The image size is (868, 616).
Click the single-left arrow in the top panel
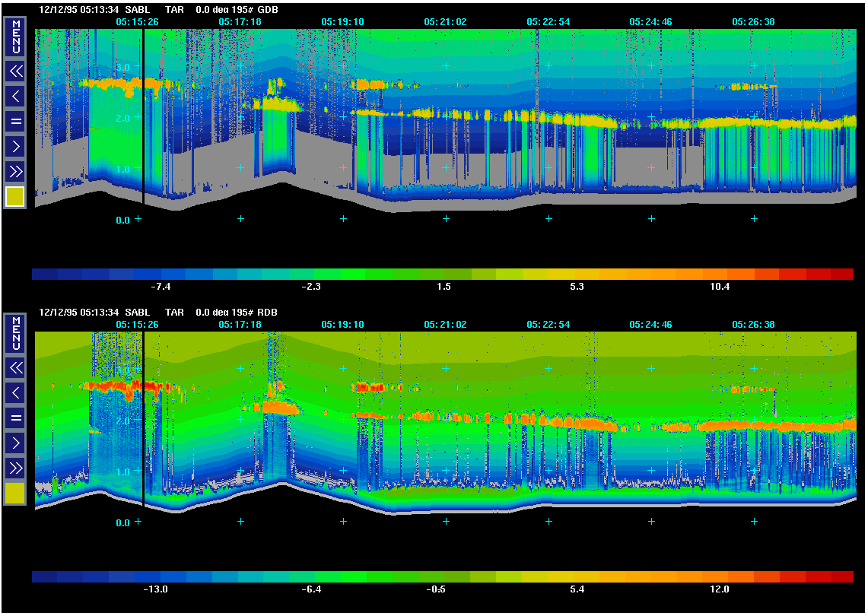click(15, 97)
